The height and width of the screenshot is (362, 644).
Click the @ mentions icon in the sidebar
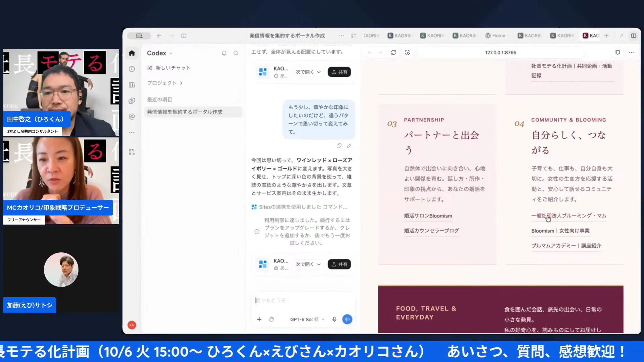click(132, 117)
